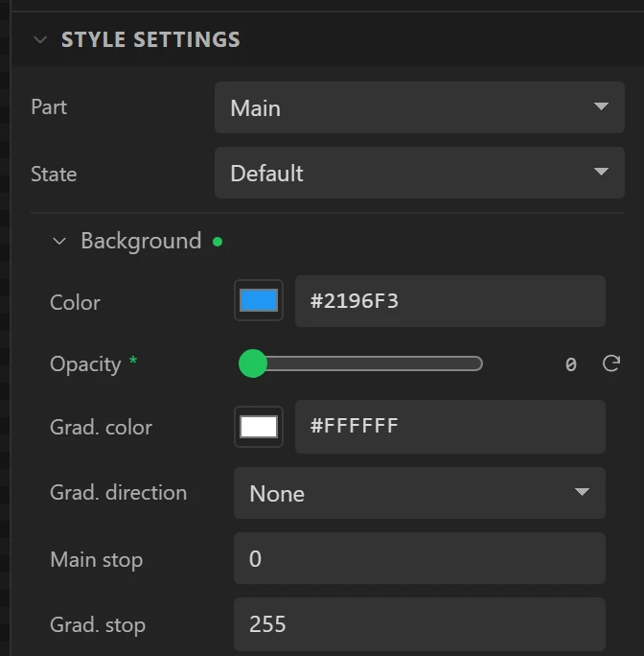
Task: Click the Background section label
Action: pos(141,241)
